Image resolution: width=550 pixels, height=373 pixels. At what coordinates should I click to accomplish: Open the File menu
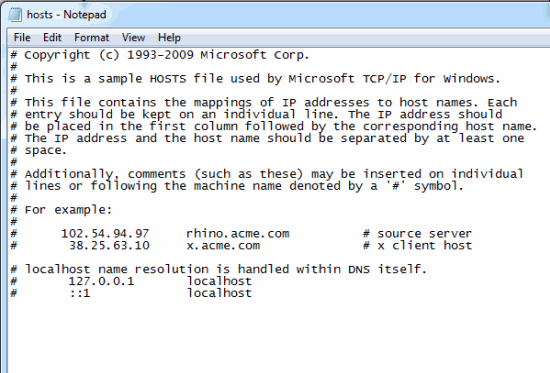pos(22,38)
